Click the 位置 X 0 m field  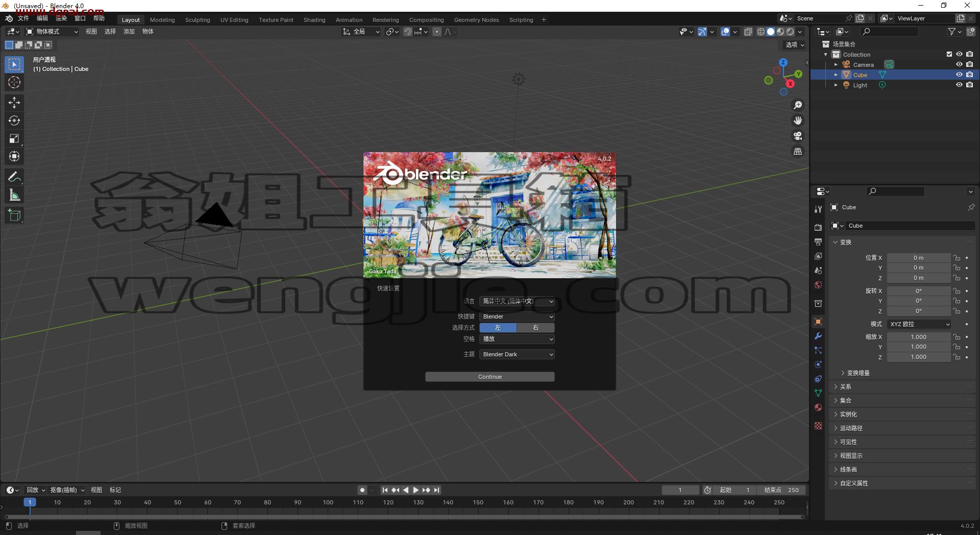[919, 258]
